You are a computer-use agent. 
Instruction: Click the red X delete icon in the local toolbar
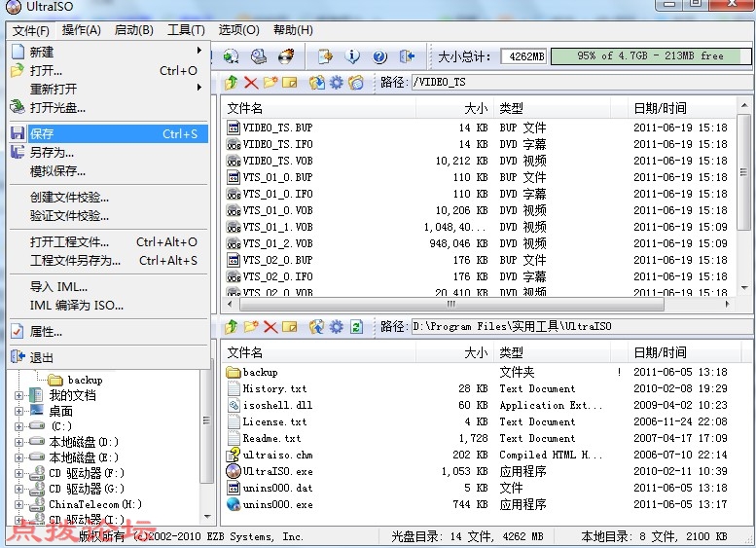270,327
